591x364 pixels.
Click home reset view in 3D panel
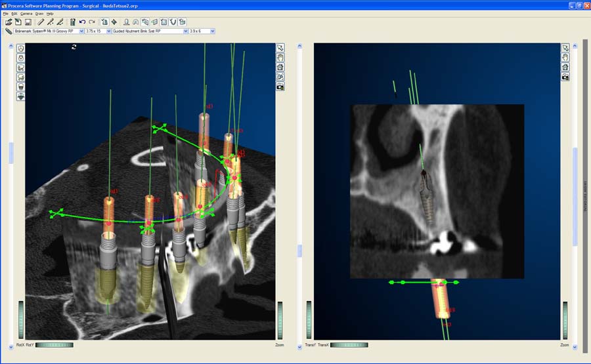tap(280, 67)
